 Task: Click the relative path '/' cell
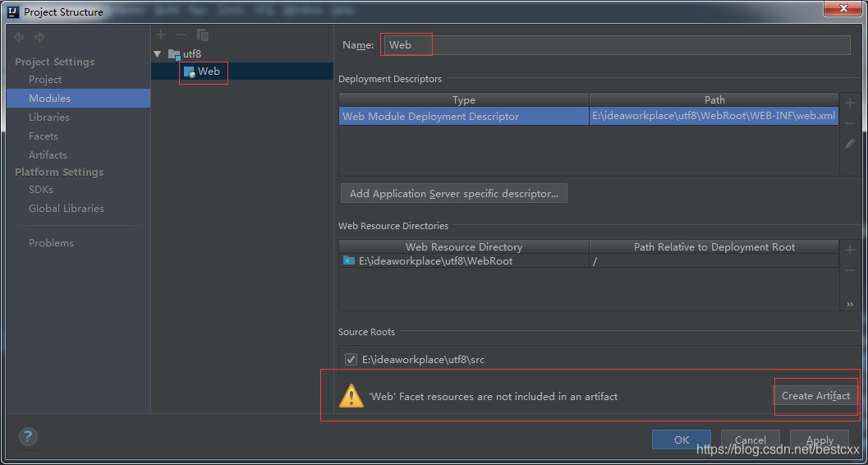pos(714,260)
